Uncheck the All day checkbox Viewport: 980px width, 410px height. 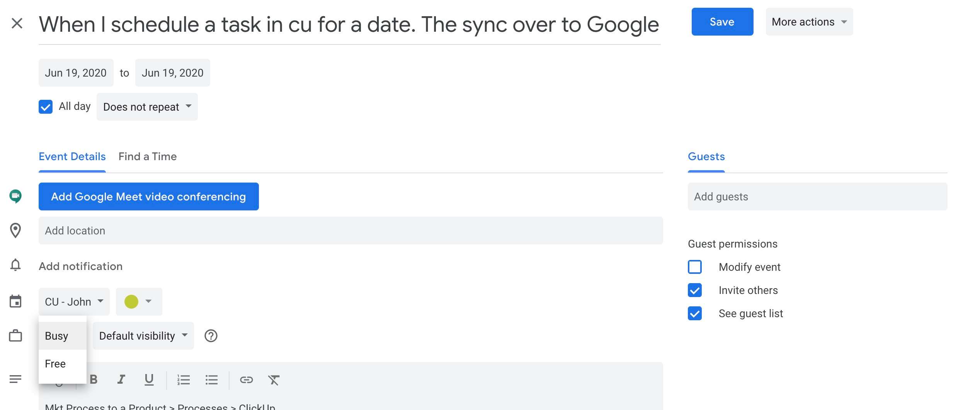tap(46, 107)
